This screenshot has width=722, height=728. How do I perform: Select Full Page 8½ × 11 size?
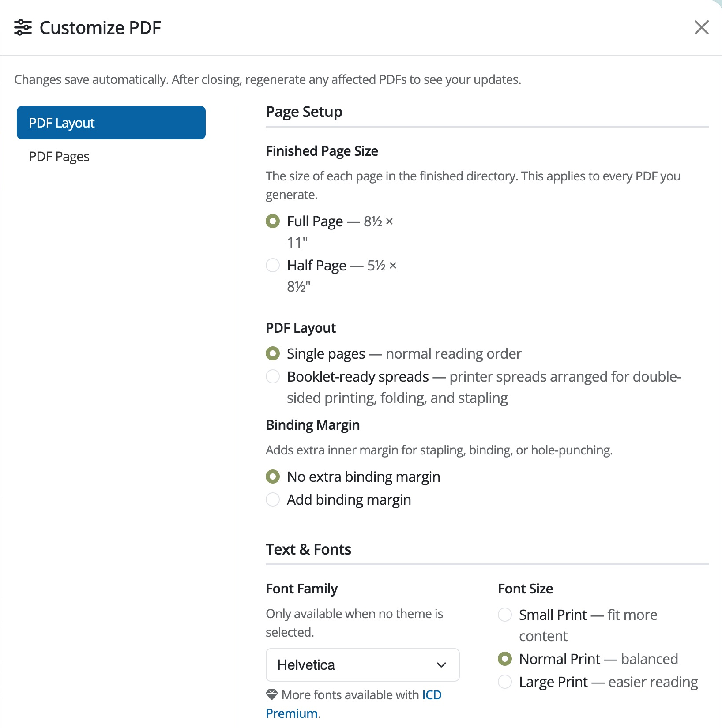pos(273,221)
